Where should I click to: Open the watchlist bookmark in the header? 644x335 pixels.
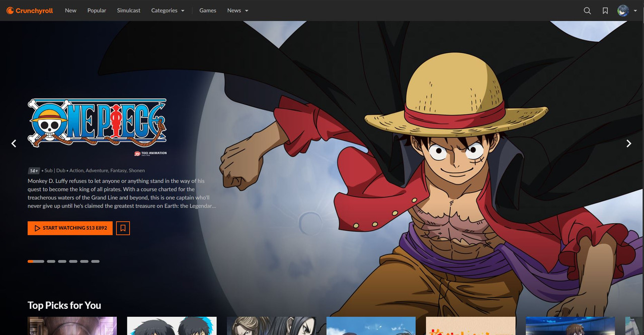[605, 11]
